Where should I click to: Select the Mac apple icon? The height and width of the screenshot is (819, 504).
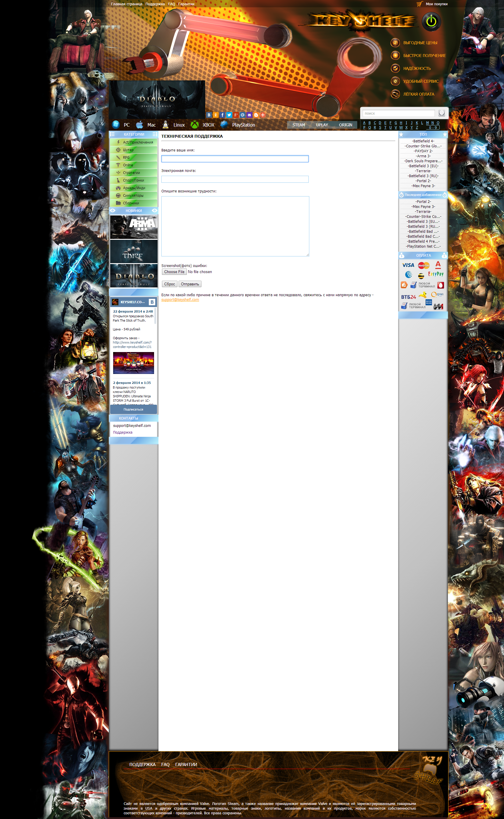coord(139,125)
